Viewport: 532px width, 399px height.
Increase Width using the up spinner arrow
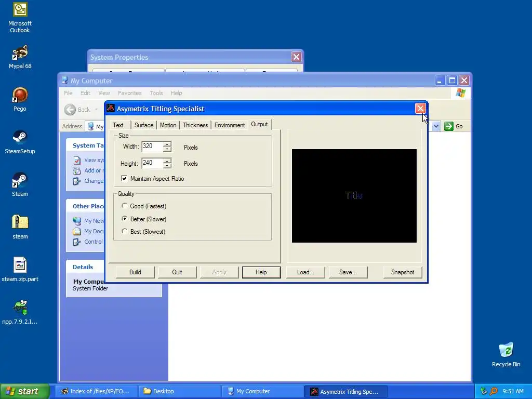167,144
